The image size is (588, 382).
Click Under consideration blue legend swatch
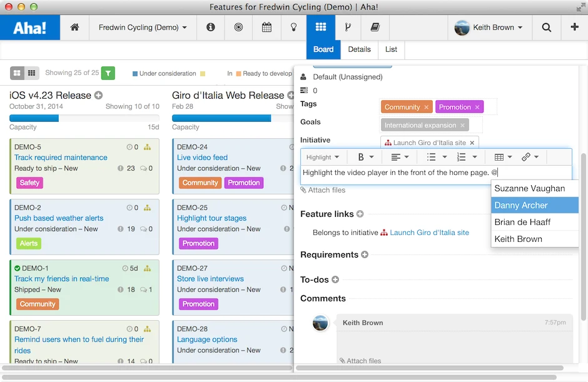(135, 74)
